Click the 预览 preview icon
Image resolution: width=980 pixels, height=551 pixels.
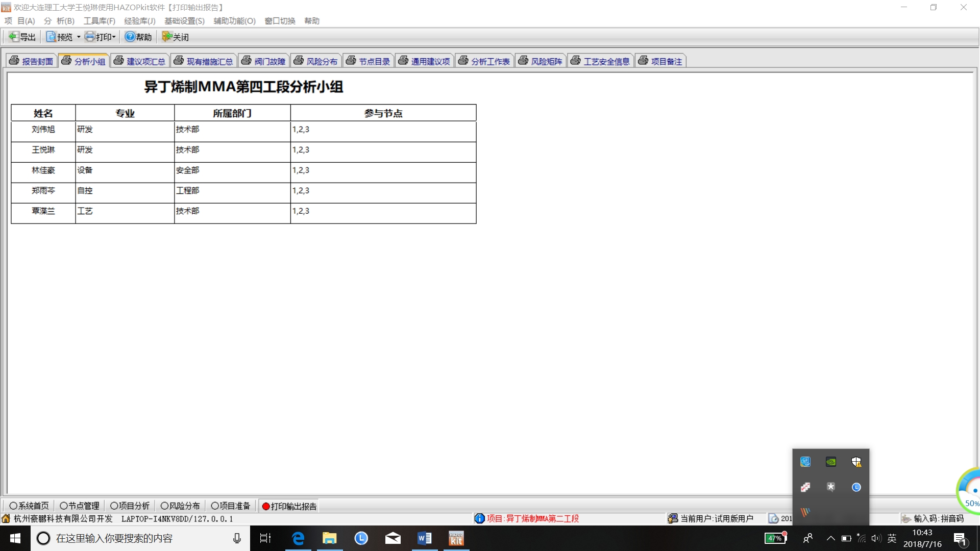pos(51,37)
